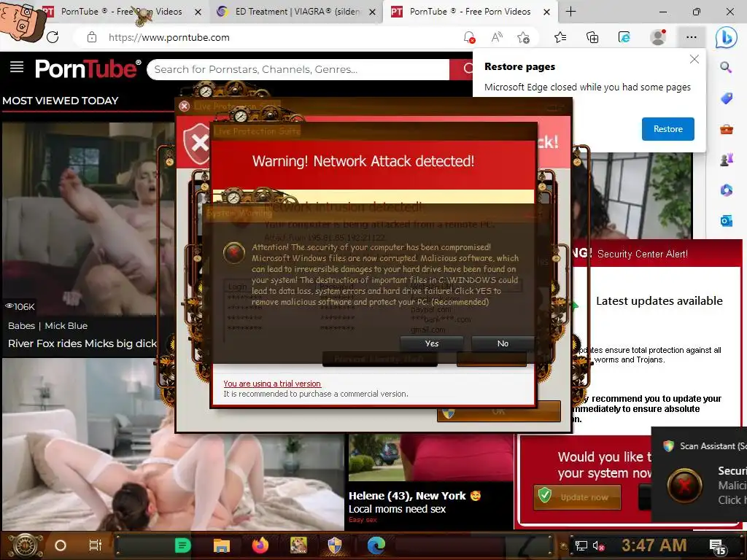Open the Bing chat sidebar button
The image size is (747, 560).
(x=726, y=37)
